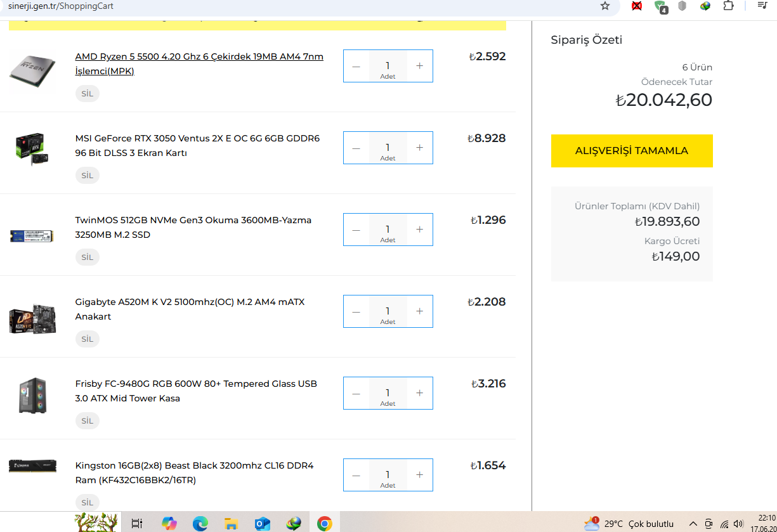Launch Microsoft Edge from the taskbar
The height and width of the screenshot is (532, 777).
click(200, 523)
